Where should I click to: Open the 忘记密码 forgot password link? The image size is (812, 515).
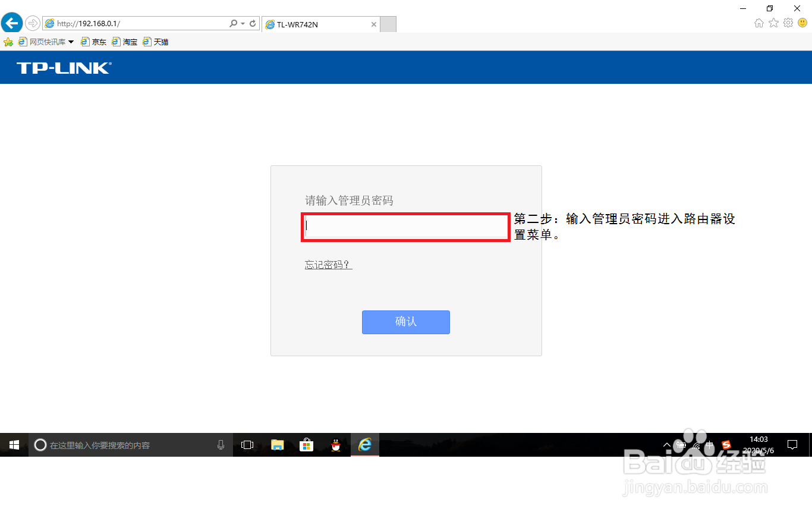pyautogui.click(x=328, y=265)
